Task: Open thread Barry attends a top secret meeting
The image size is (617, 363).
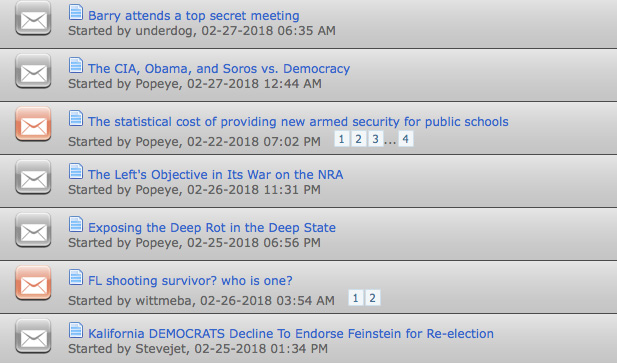Action: point(194,16)
